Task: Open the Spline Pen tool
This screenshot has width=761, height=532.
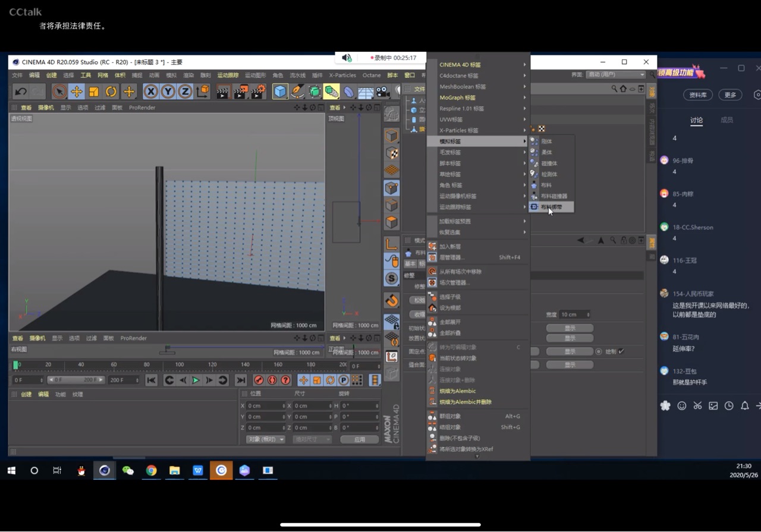Action: coord(297,92)
